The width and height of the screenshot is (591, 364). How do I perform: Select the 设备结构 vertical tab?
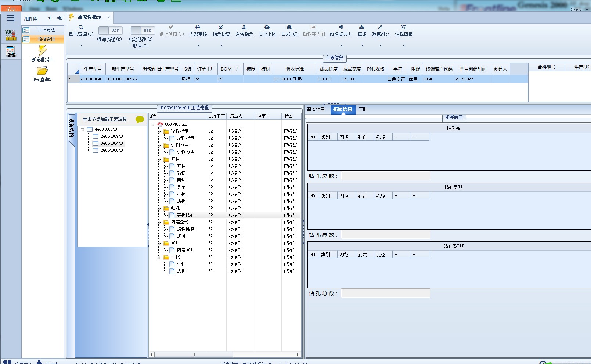[x=71, y=128]
